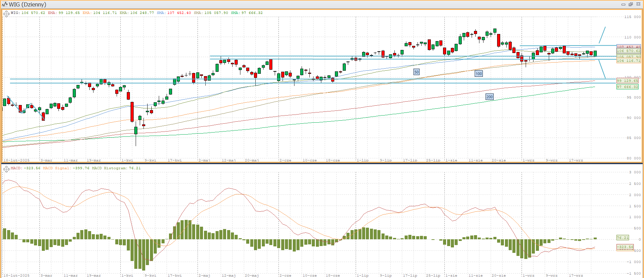Select the moving average label 50

tap(416, 72)
